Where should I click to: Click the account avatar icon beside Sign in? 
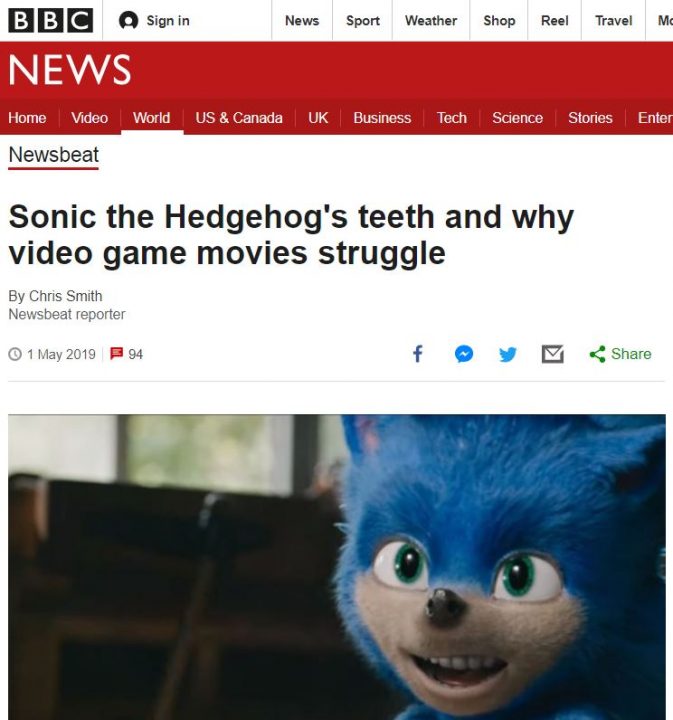128,21
